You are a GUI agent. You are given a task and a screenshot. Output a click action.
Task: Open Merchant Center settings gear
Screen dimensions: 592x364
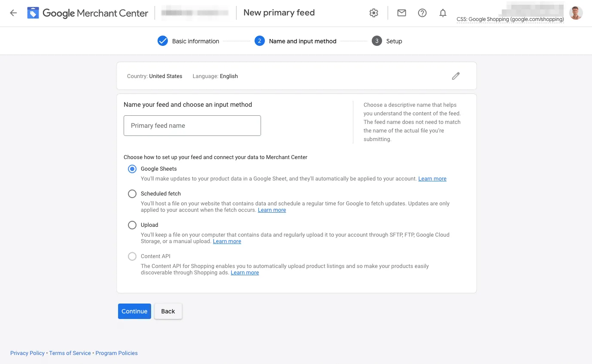coord(373,13)
